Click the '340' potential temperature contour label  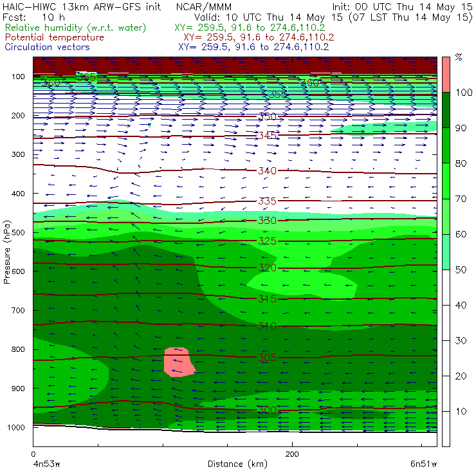[267, 171]
